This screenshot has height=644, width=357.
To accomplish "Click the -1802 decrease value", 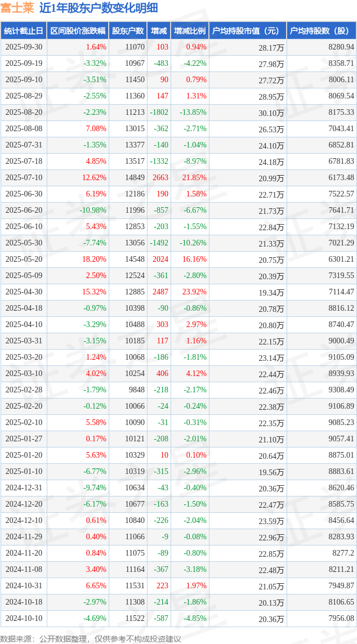I will coord(159,113).
